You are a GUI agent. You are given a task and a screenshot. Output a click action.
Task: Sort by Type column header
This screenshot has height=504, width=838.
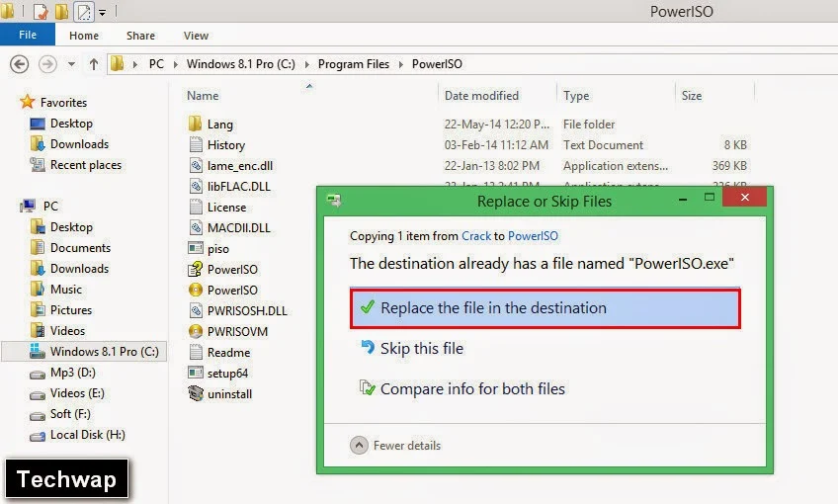click(x=576, y=96)
